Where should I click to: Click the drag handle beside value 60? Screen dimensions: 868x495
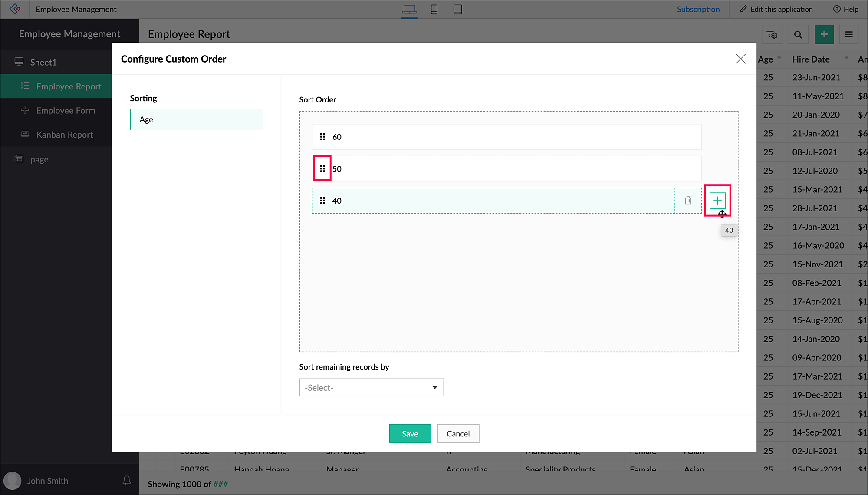pos(322,137)
